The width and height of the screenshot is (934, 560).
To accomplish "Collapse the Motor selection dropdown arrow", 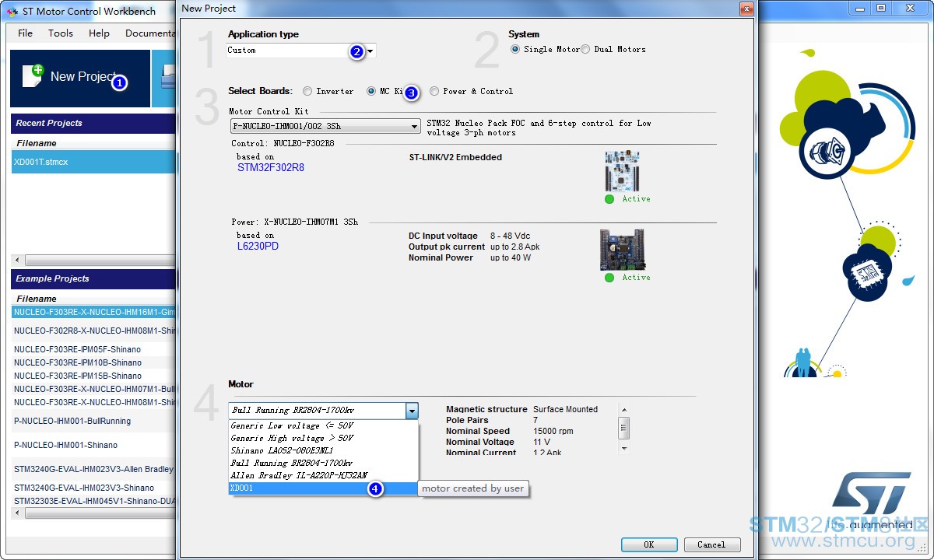I will (412, 411).
